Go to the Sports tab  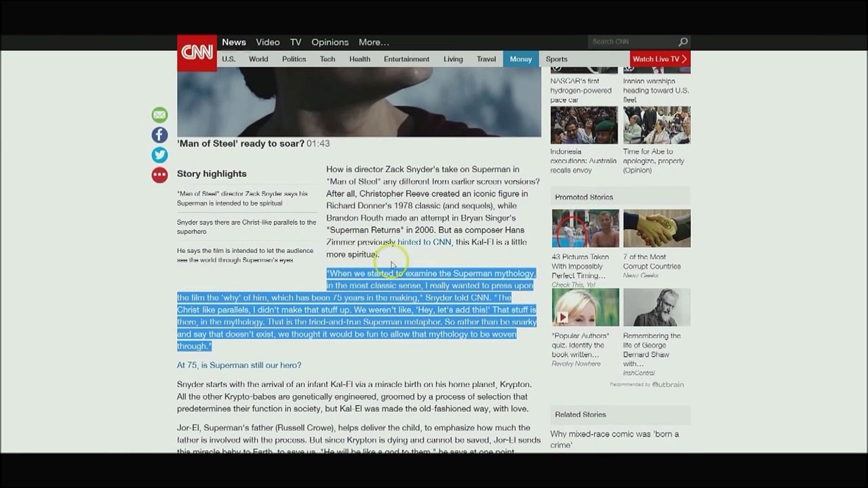click(557, 59)
